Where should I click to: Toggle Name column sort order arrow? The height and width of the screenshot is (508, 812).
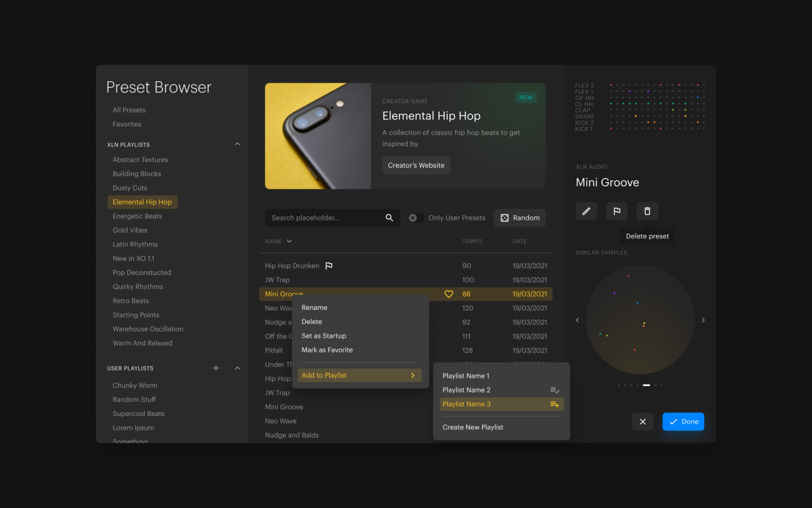tap(289, 241)
